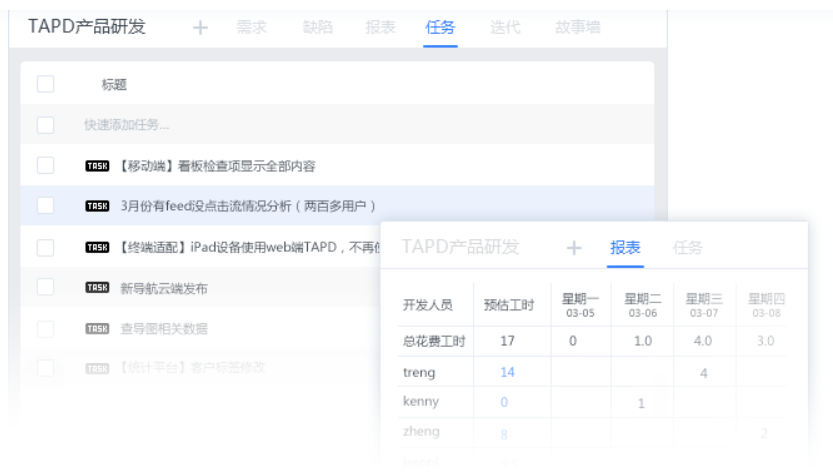The width and height of the screenshot is (833, 476).
Task: Click TASK badge icon of 3月份有feed row
Action: 97,206
